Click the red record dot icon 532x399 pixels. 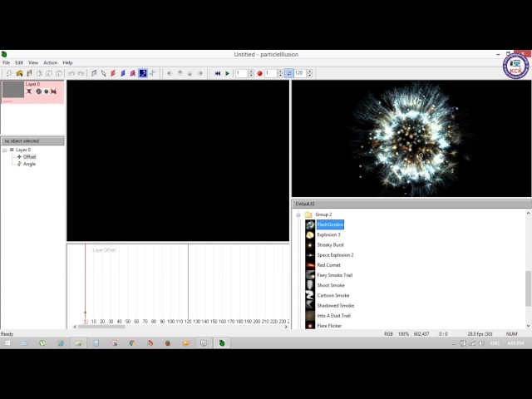click(x=259, y=73)
